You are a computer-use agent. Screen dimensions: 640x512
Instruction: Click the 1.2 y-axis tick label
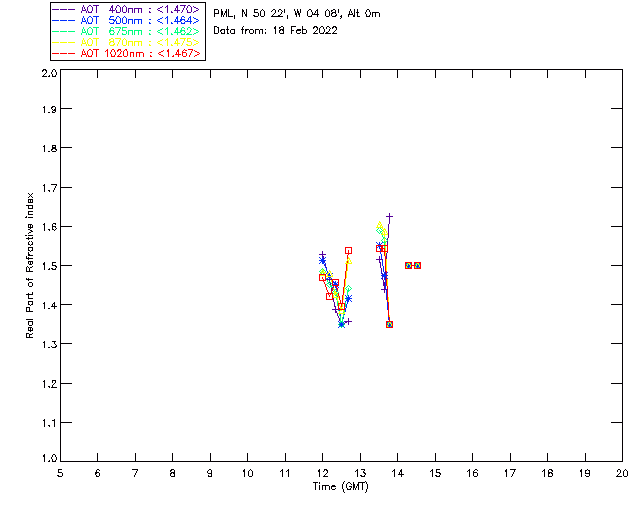(49, 384)
